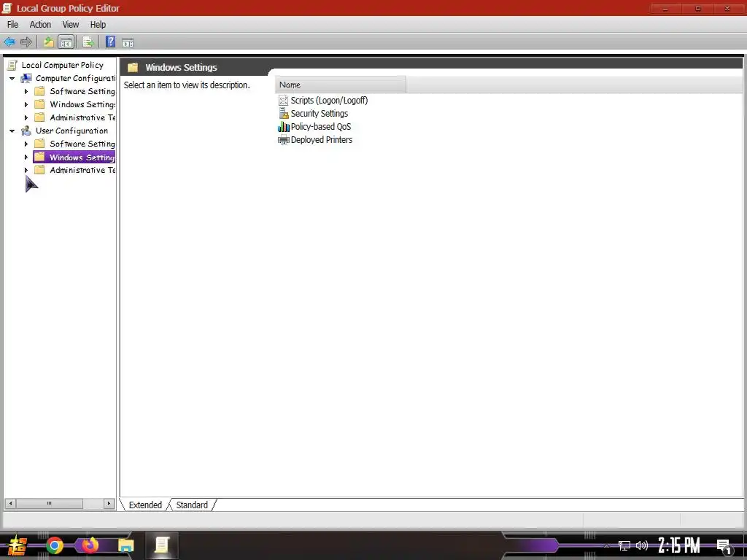This screenshot has height=560, width=747.
Task: Switch to the Standard tab
Action: tap(192, 505)
